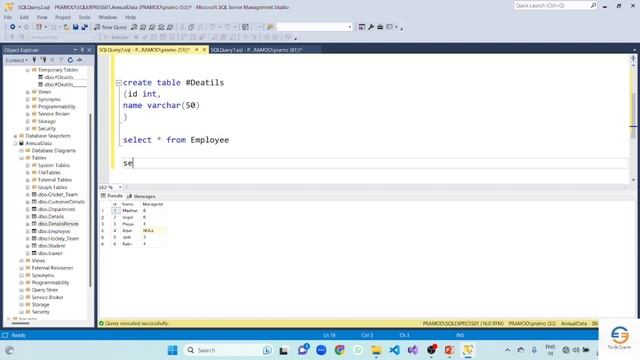Select dbo.CustomerDetails in the tree

(61, 202)
